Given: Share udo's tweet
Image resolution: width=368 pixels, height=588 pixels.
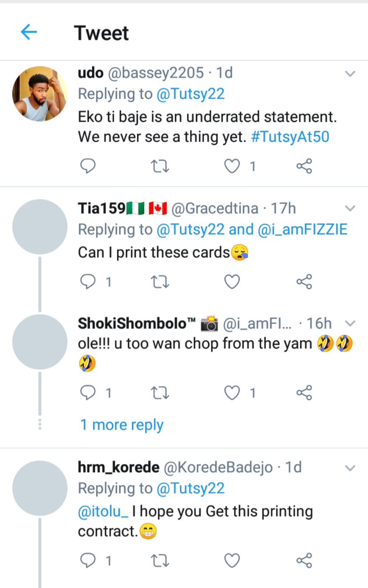Looking at the screenshot, I should [x=304, y=166].
